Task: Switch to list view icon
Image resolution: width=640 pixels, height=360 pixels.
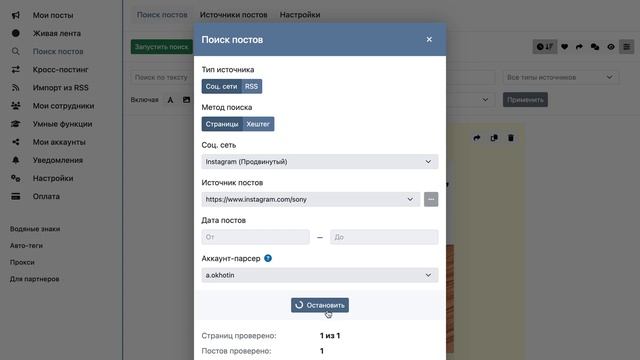Action: pos(627,47)
